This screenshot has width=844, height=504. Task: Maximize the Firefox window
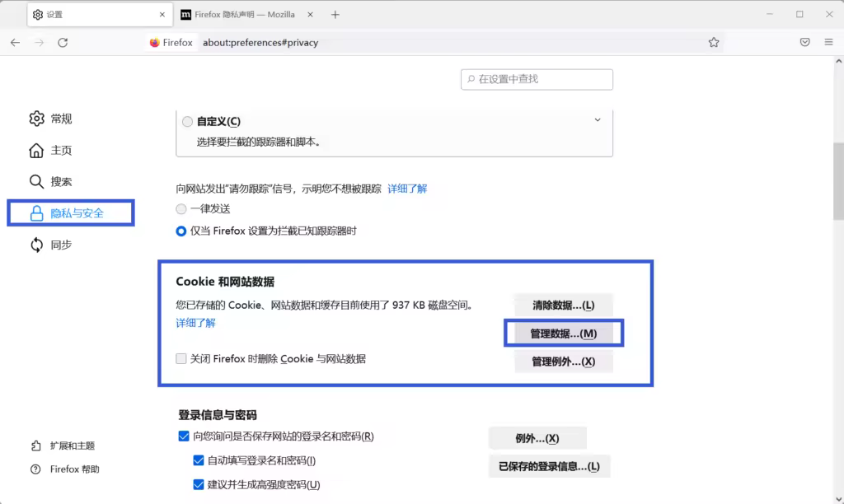pos(799,15)
